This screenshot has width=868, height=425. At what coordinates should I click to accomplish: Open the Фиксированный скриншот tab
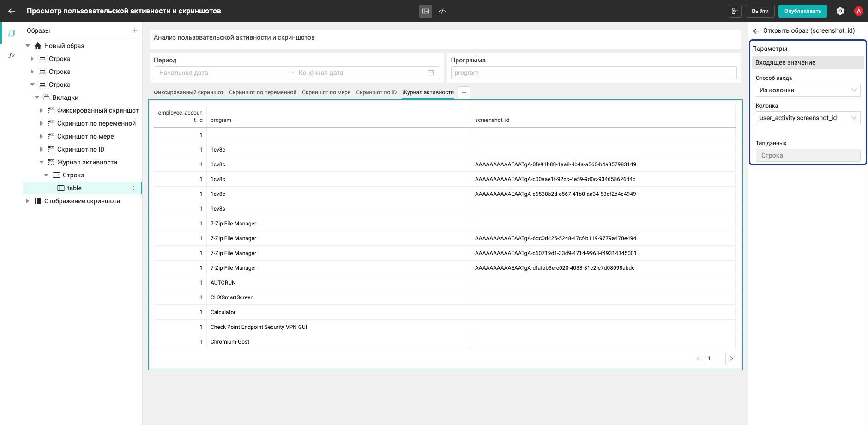coord(188,92)
